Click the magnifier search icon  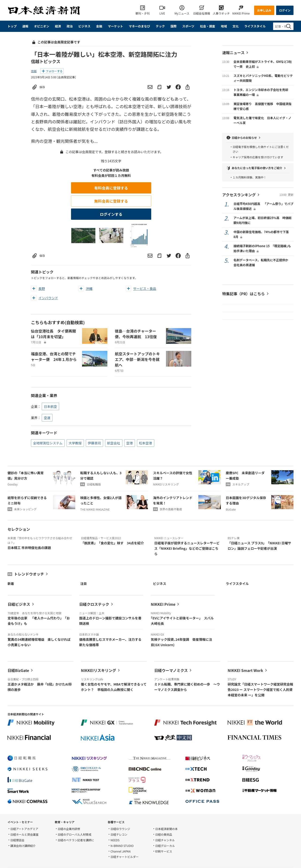pyautogui.click(x=289, y=26)
